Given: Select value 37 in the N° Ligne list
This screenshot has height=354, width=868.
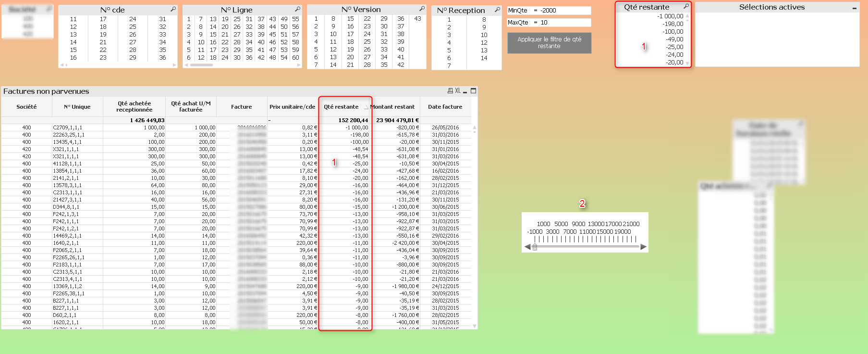Looking at the screenshot, I should point(261,19).
